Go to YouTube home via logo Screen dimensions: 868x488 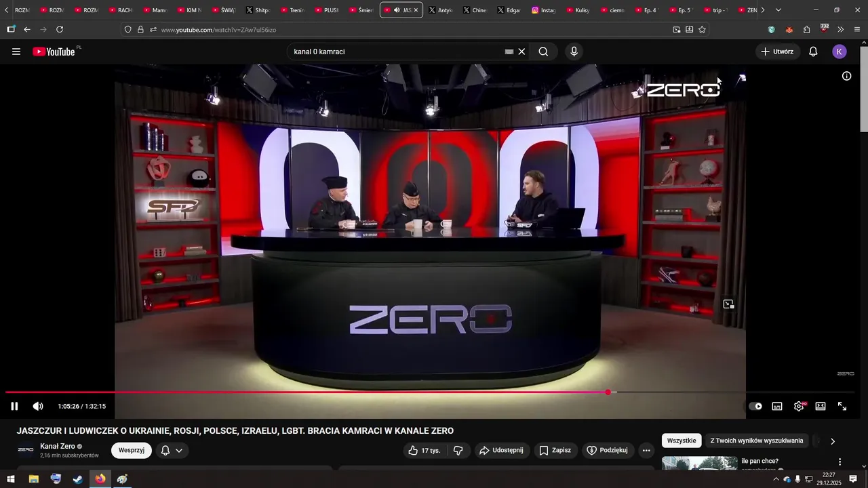tap(54, 52)
